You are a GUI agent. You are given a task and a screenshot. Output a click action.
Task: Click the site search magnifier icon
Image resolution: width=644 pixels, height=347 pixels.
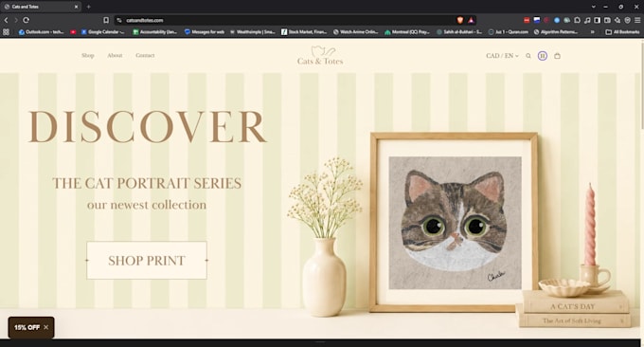coord(528,56)
